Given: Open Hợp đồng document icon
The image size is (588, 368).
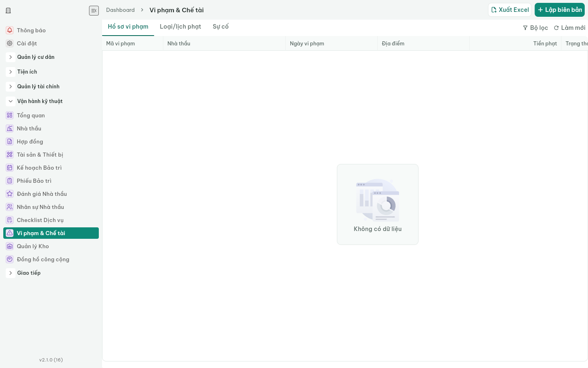Looking at the screenshot, I should [x=10, y=141].
